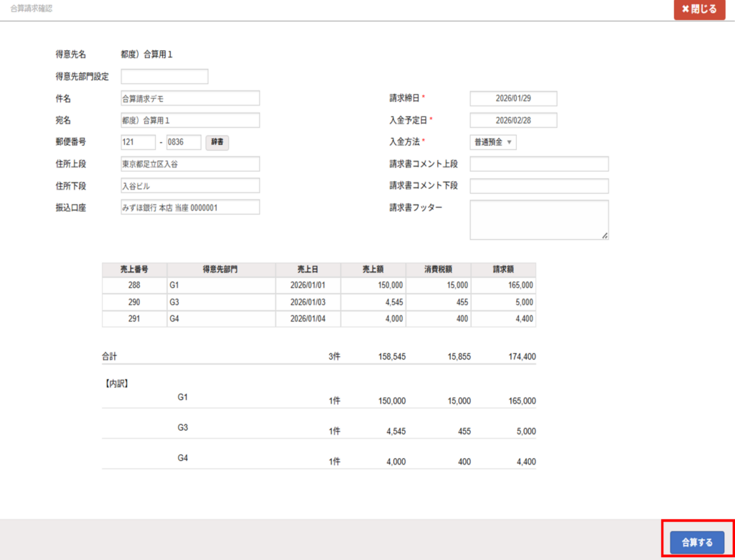Click the 得意先部門設定 input field
735x560 pixels.
[164, 77]
